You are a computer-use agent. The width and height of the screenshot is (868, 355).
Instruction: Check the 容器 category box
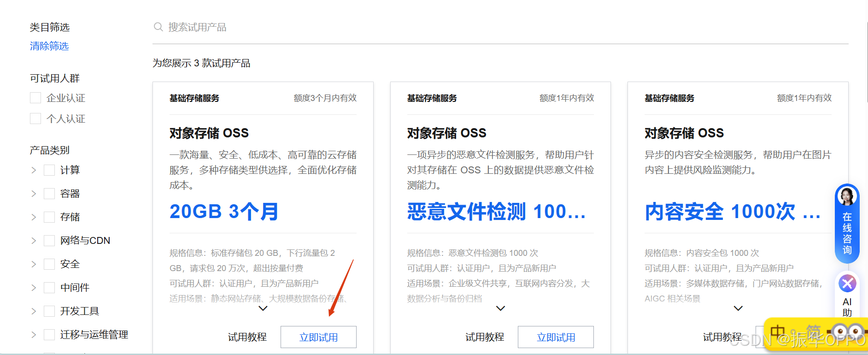click(x=49, y=194)
